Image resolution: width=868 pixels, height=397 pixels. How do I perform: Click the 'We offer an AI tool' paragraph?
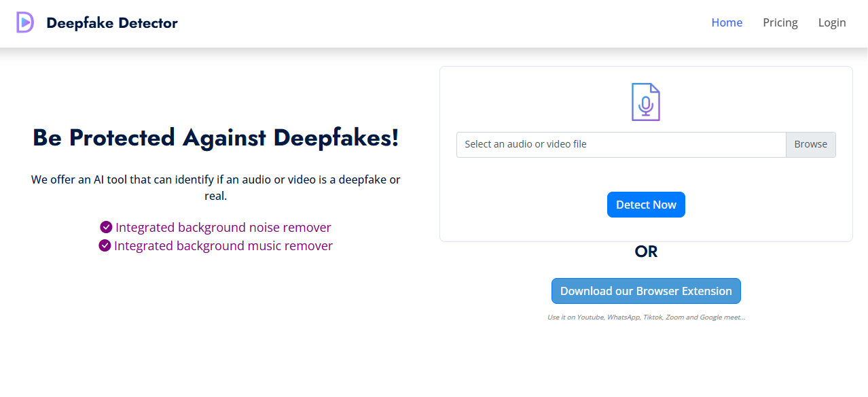216,188
